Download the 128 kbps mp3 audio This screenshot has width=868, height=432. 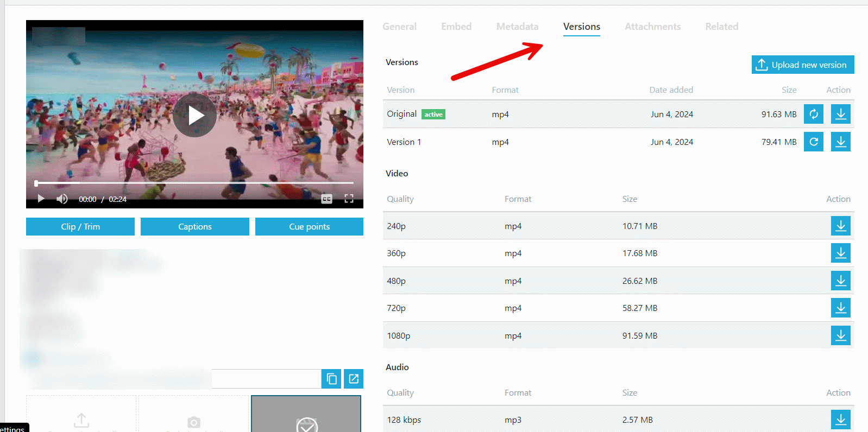tap(840, 420)
